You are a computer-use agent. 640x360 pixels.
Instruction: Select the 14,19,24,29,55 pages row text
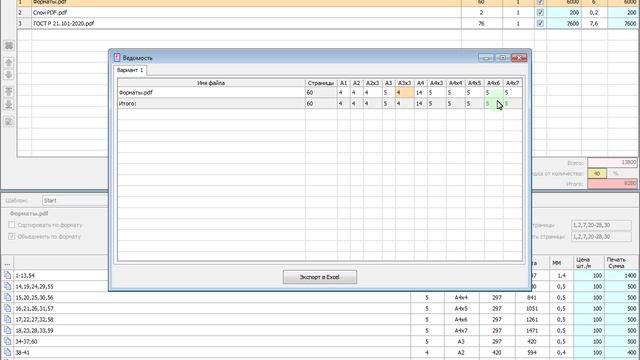(34, 287)
